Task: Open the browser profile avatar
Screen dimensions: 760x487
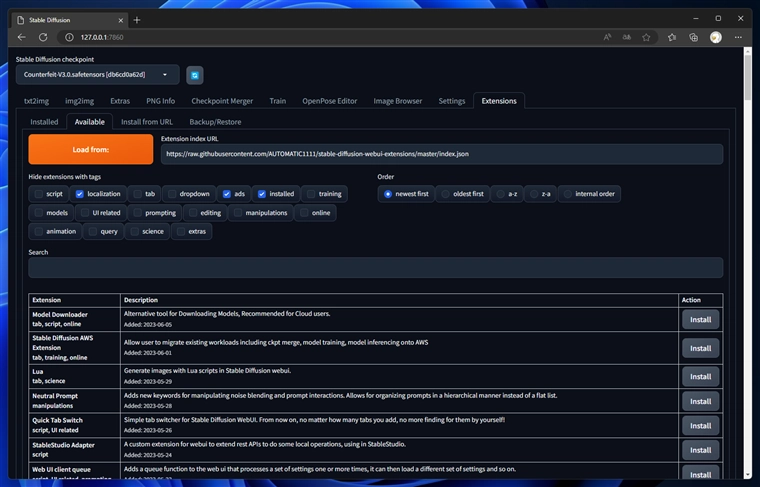Action: 716,37
